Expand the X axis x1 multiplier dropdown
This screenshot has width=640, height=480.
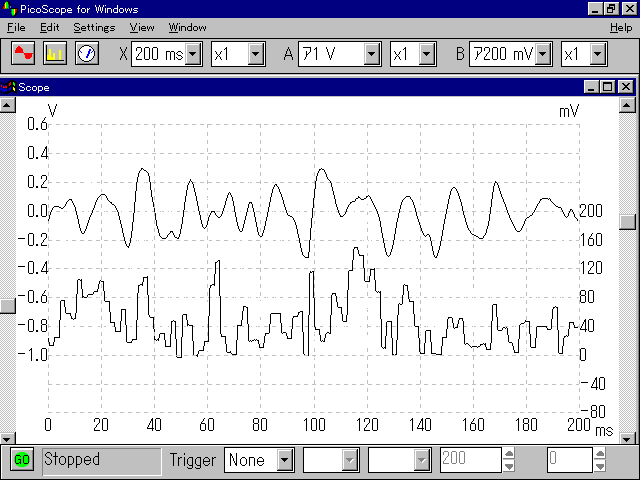tap(256, 53)
